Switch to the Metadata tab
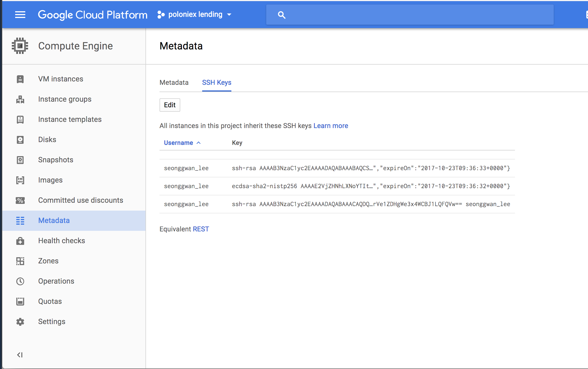 174,82
